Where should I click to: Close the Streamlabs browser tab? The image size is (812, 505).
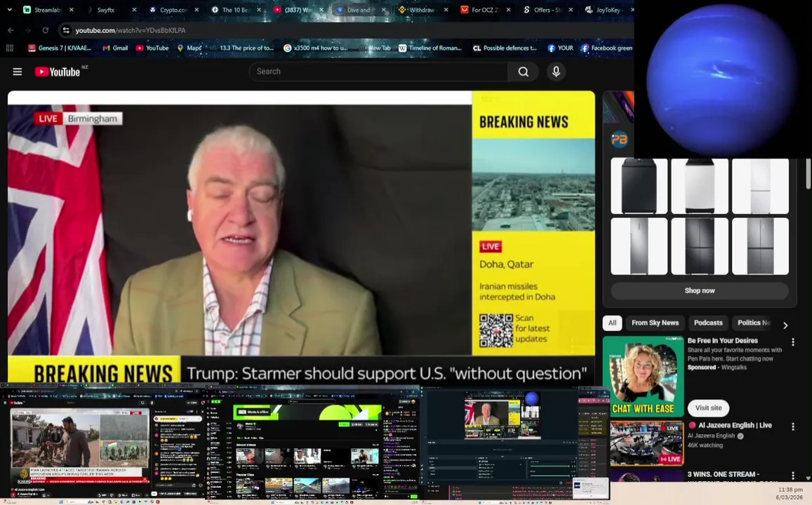coord(72,10)
